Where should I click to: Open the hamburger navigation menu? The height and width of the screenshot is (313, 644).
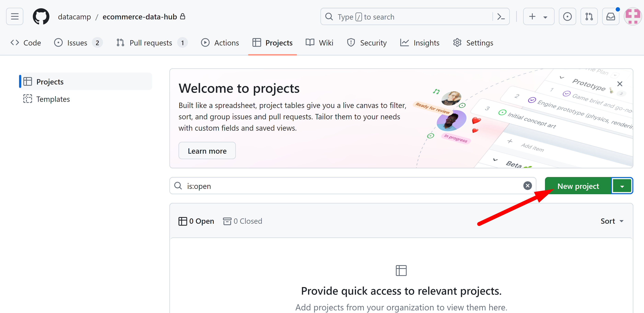click(15, 16)
